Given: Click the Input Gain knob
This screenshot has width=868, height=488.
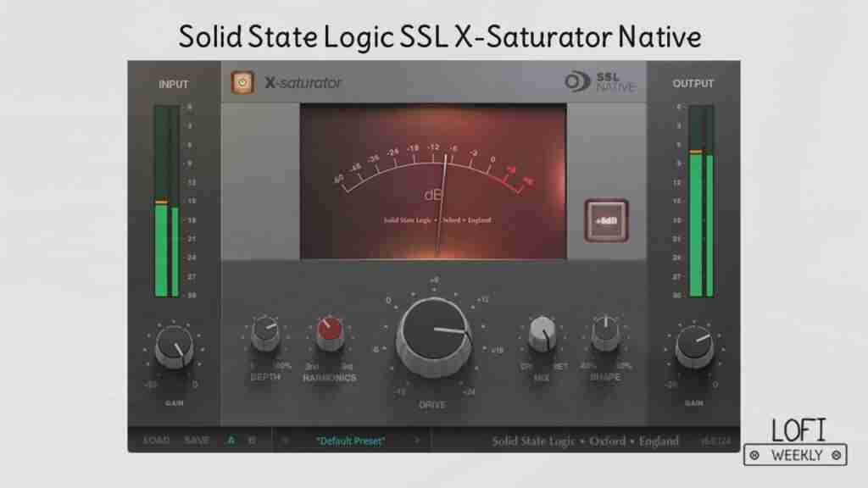Looking at the screenshot, I should click(174, 348).
